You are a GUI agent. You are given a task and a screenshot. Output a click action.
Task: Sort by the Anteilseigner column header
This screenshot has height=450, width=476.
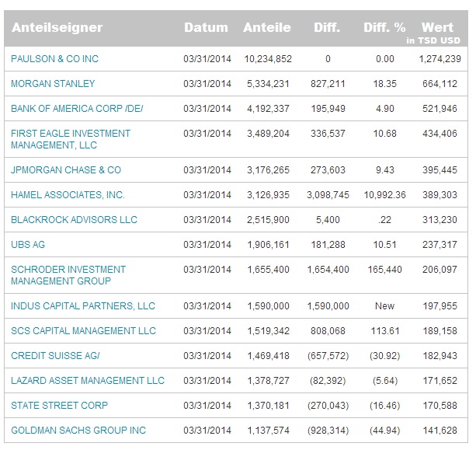tap(57, 28)
